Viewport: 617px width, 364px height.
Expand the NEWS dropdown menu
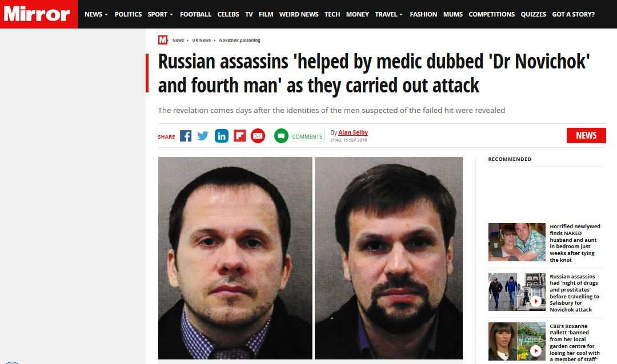pyautogui.click(x=96, y=14)
